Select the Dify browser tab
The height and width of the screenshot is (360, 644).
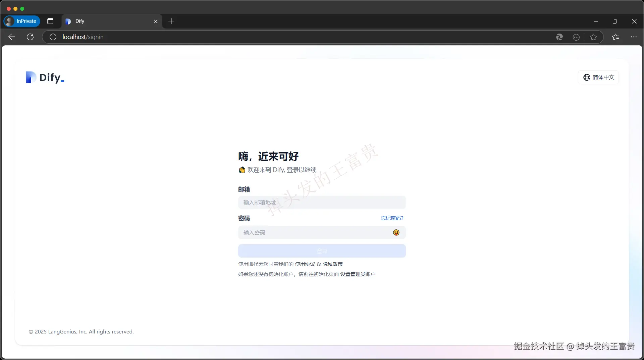coord(101,21)
